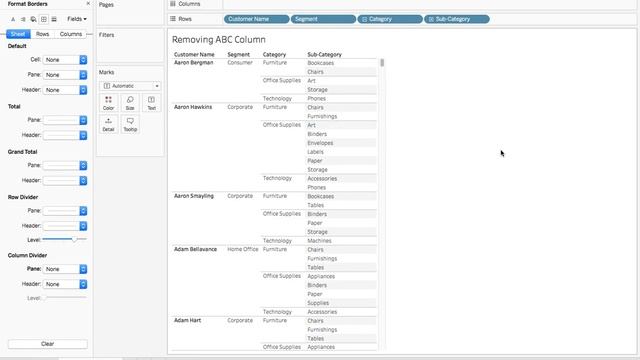Open the Total Header border dropdown
This screenshot has height=360, width=640.
click(x=65, y=135)
